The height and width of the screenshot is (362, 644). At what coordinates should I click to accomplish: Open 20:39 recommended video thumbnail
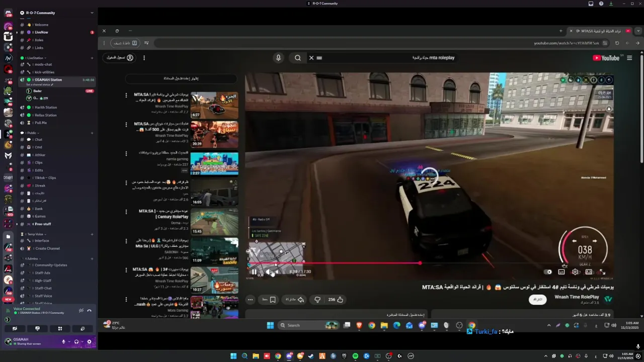click(x=214, y=134)
